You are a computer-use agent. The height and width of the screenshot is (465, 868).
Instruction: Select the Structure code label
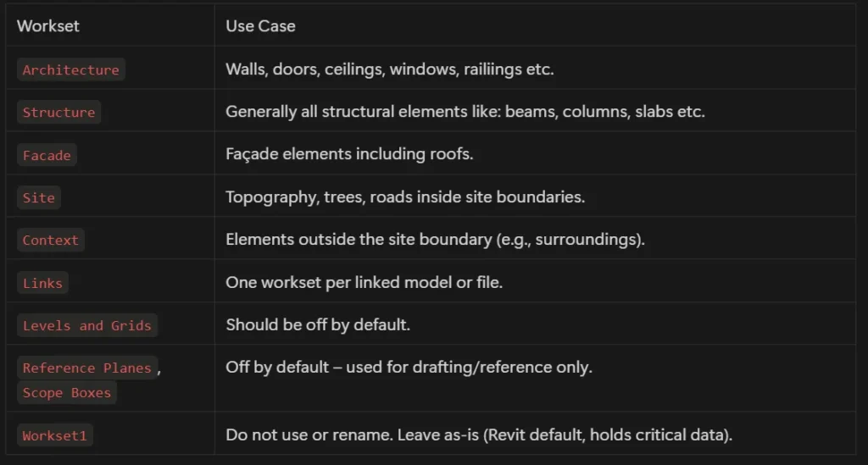[58, 113]
